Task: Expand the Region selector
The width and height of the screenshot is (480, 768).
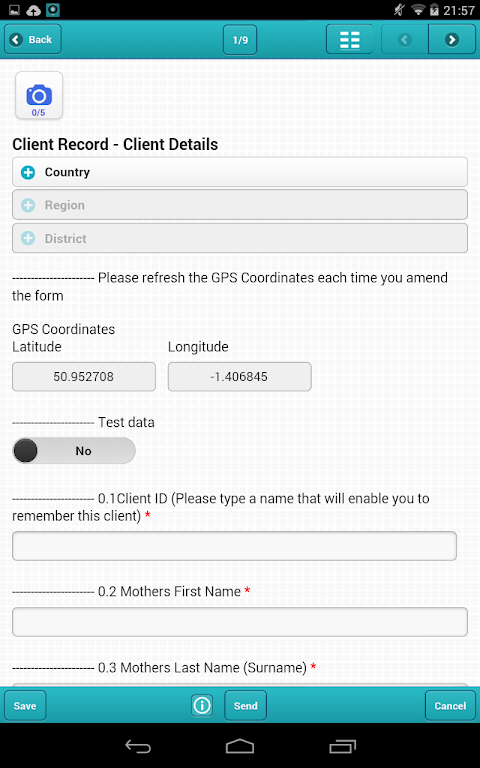Action: tap(240, 205)
